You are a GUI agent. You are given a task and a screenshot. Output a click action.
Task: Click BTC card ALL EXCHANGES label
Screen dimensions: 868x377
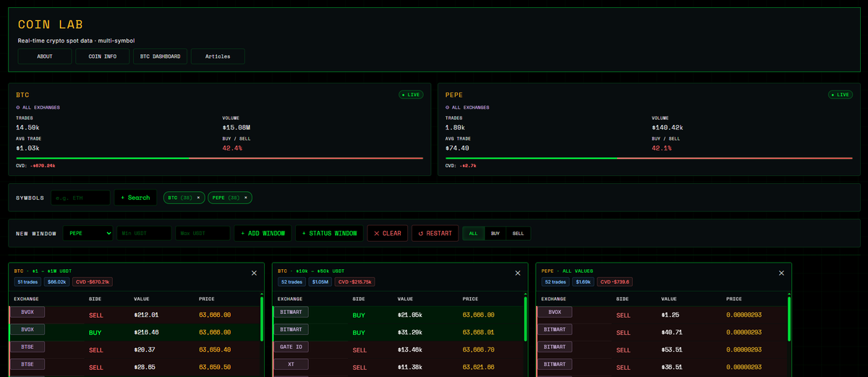(38, 107)
